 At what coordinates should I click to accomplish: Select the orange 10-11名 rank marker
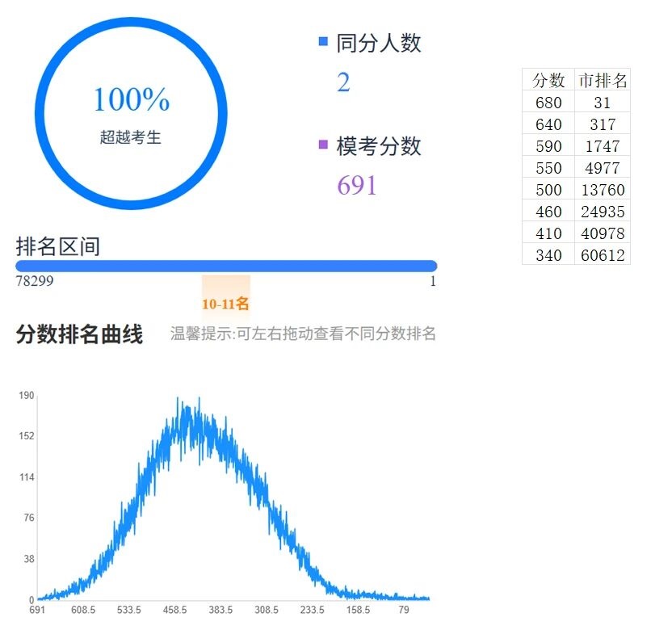click(225, 304)
